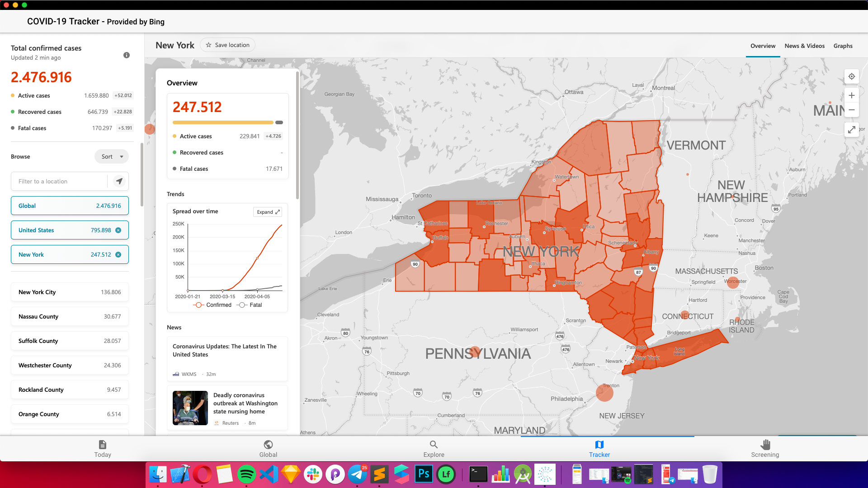
Task: Open New York City in the county list
Action: click(x=70, y=292)
